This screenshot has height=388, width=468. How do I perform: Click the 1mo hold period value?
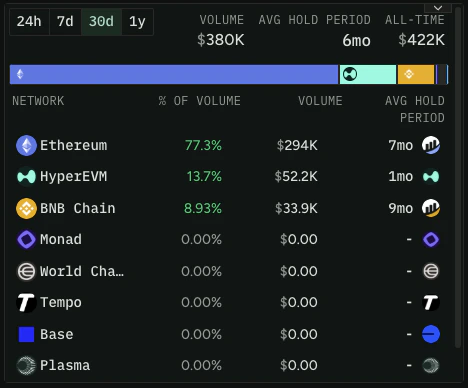coord(401,177)
